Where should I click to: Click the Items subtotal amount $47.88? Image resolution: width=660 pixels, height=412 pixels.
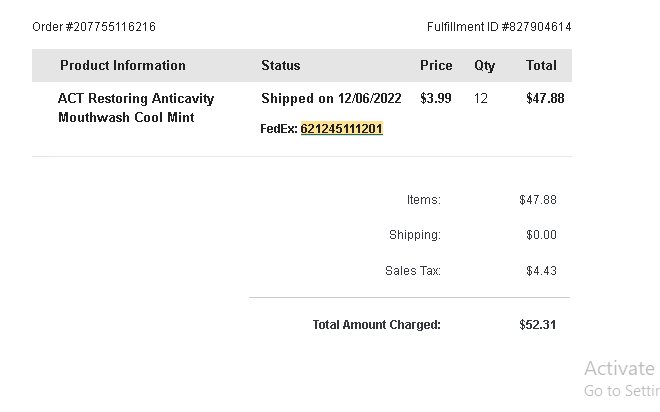click(538, 200)
